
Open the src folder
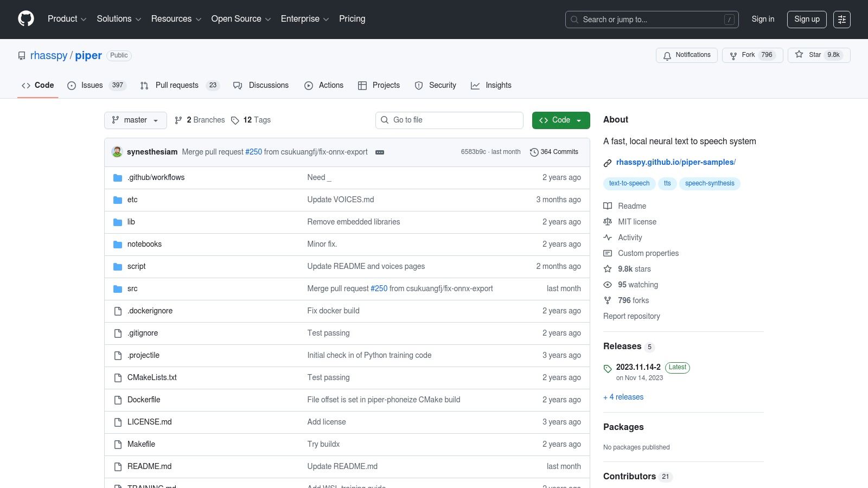132,289
